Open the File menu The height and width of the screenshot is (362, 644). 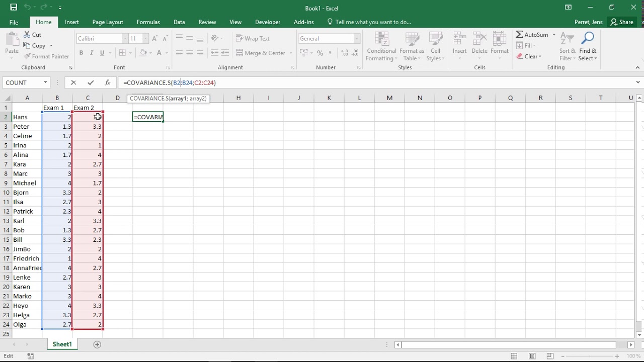[x=14, y=22]
